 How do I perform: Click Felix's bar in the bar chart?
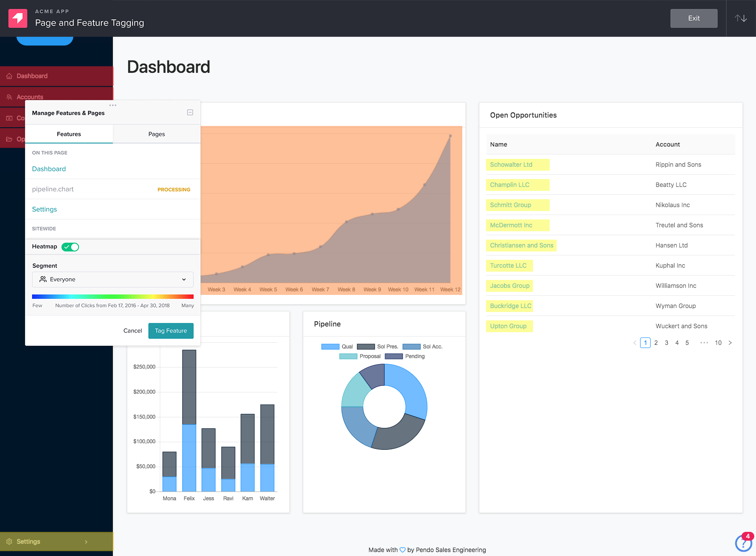(x=189, y=420)
